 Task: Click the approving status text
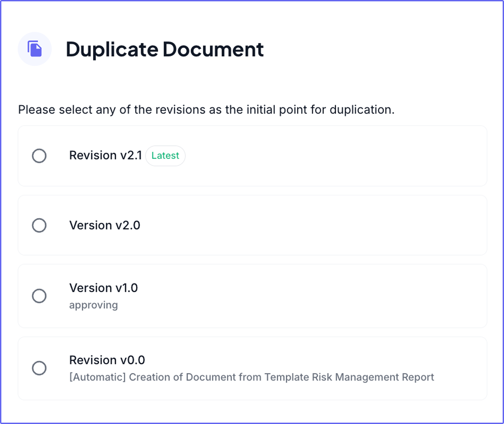click(x=93, y=305)
